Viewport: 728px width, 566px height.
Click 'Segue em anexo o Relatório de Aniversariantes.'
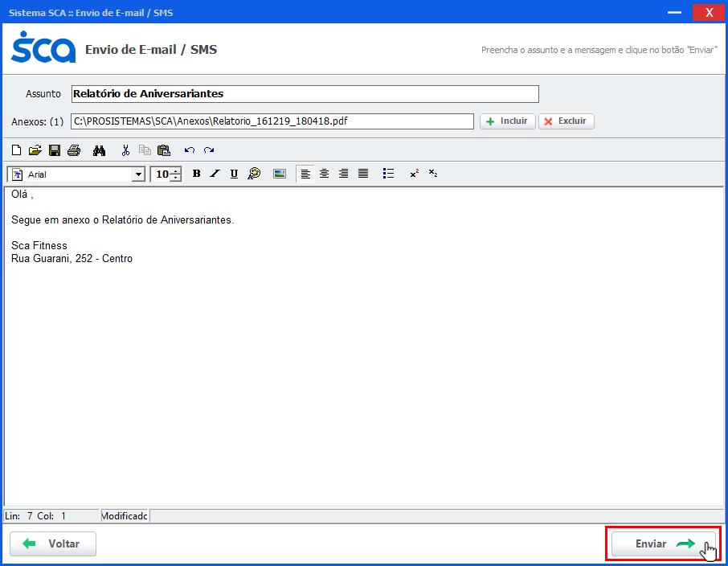(123, 219)
